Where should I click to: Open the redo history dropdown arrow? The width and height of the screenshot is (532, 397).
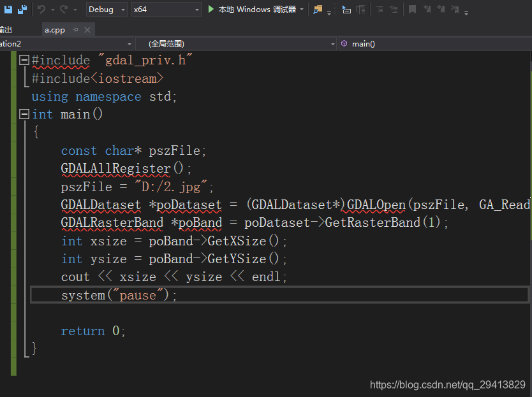(75, 10)
